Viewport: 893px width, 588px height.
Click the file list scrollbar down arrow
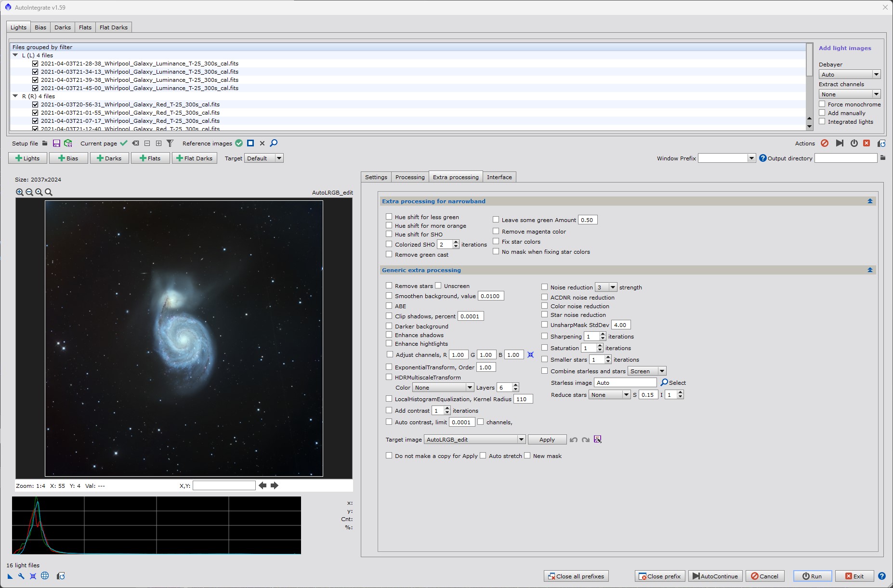tap(810, 127)
